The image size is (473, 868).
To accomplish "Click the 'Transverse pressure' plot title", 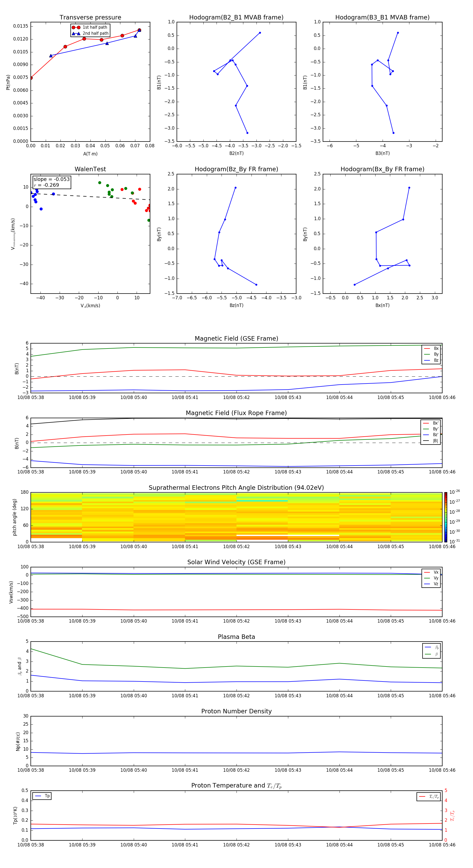I will [90, 17].
